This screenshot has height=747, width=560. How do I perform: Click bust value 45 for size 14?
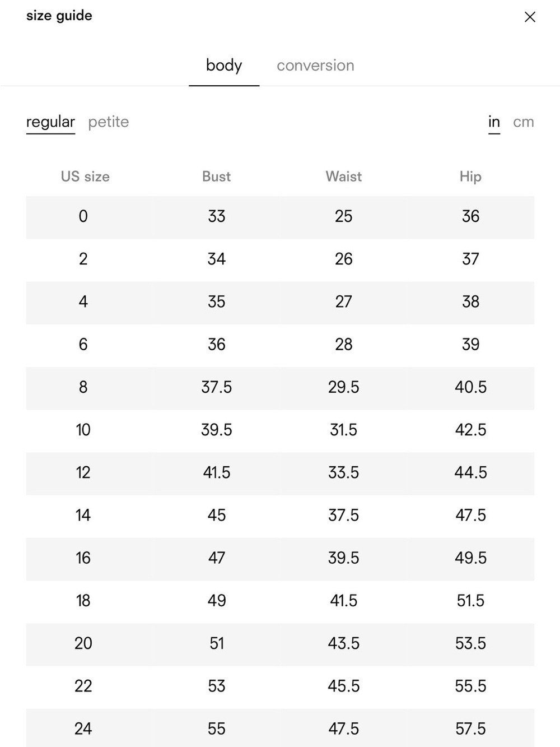[217, 515]
